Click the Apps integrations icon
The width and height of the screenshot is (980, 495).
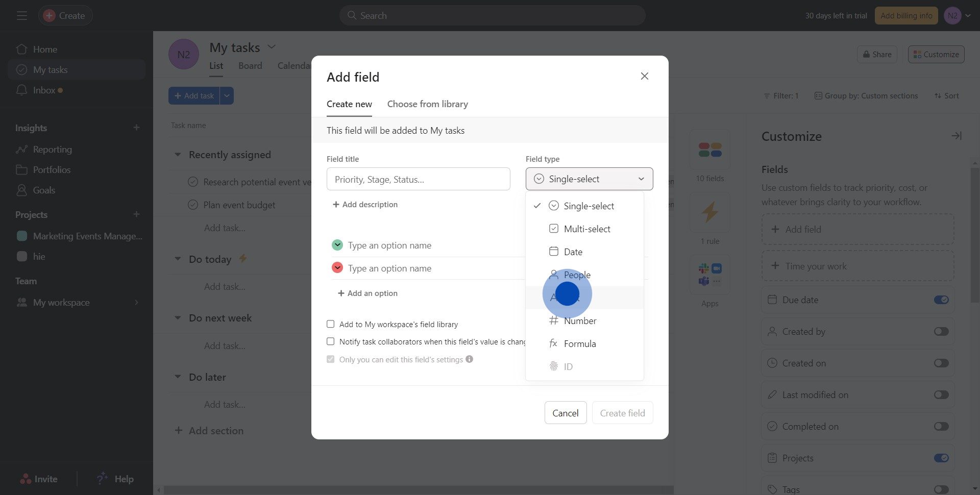(709, 275)
